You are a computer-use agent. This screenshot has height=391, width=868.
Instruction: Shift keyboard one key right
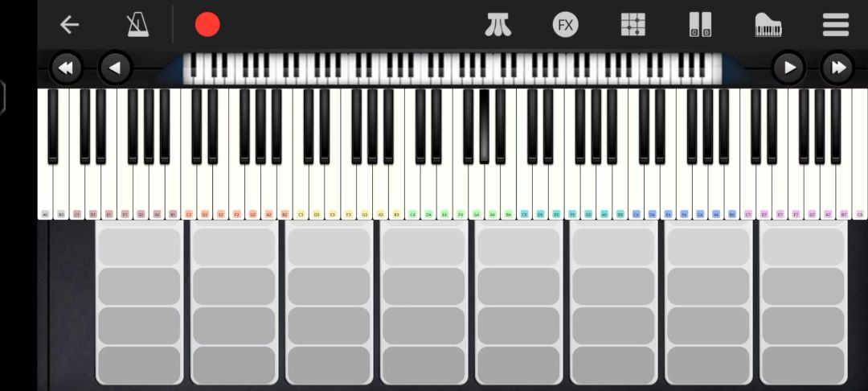pyautogui.click(x=789, y=68)
